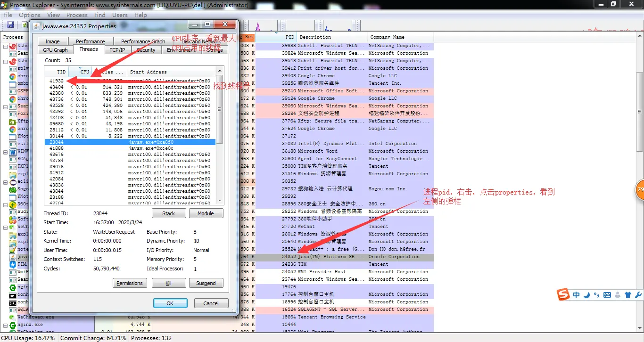Collapse the 360 tree node in the PID 28596 row
This screenshot has width=644, height=342.
[x=5, y=204]
